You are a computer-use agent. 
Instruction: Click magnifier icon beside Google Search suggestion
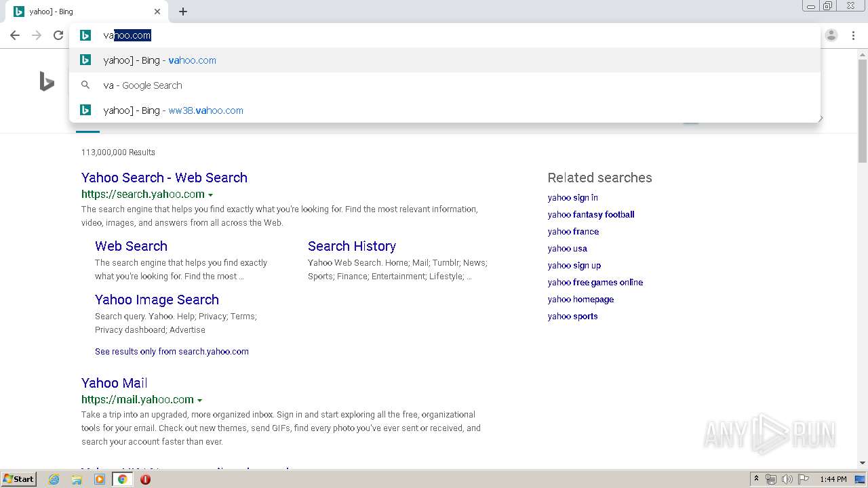tap(85, 85)
